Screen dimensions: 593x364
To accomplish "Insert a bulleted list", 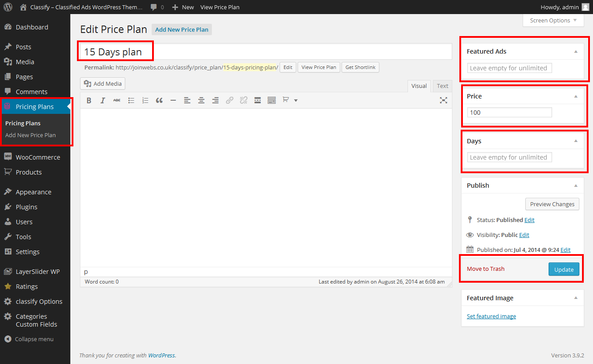I will coord(131,100).
